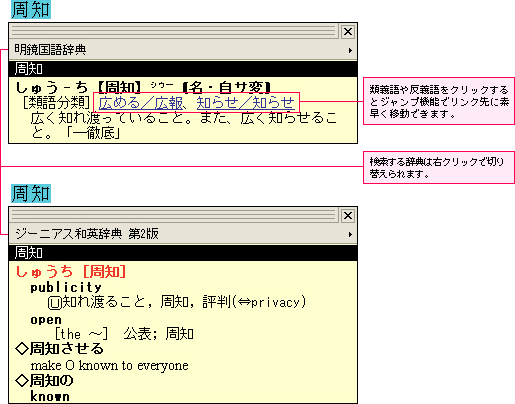Click the word publicity

[66, 287]
